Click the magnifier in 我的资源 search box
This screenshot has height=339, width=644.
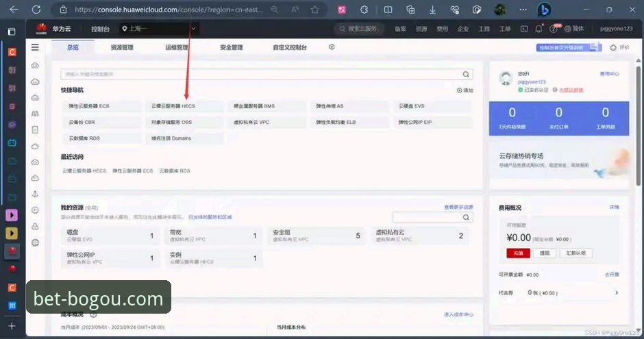(x=466, y=217)
